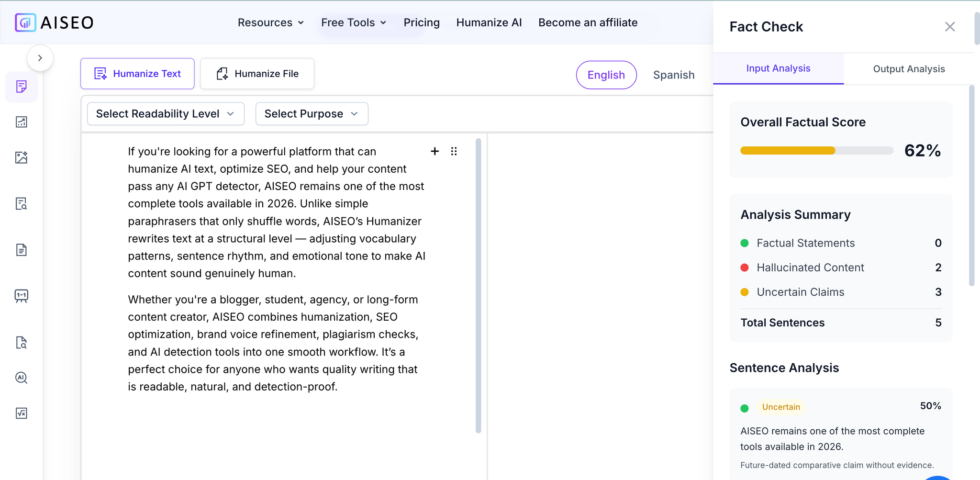Switch language to Spanish

coord(674,75)
